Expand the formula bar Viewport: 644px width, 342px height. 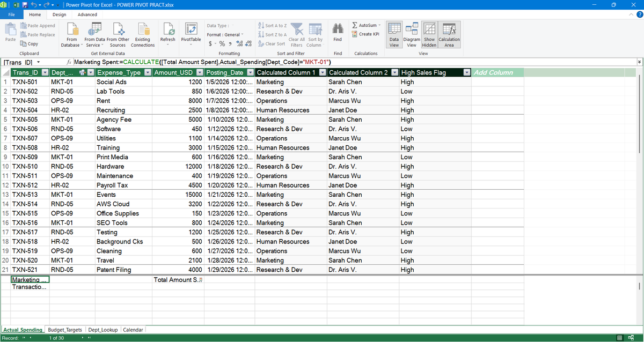tap(639, 63)
